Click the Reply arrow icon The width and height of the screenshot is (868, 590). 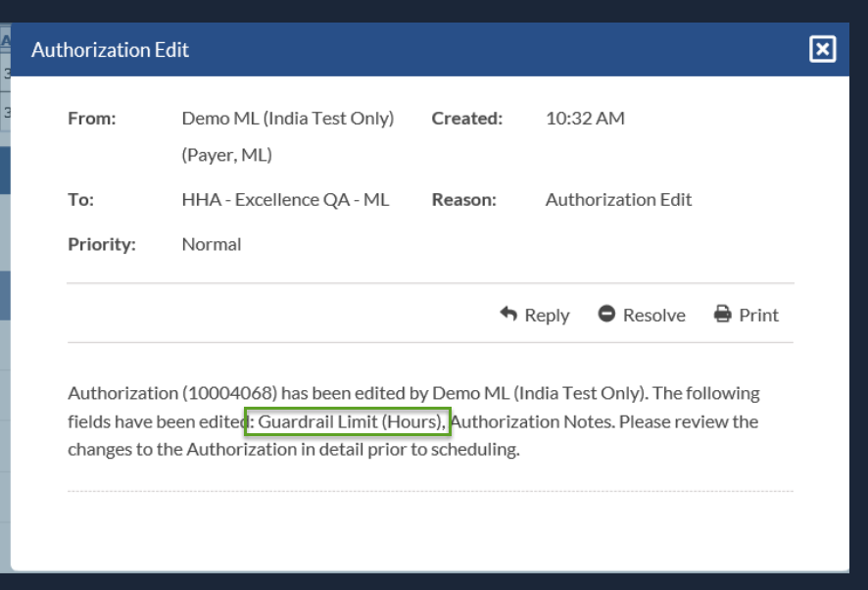click(x=508, y=315)
